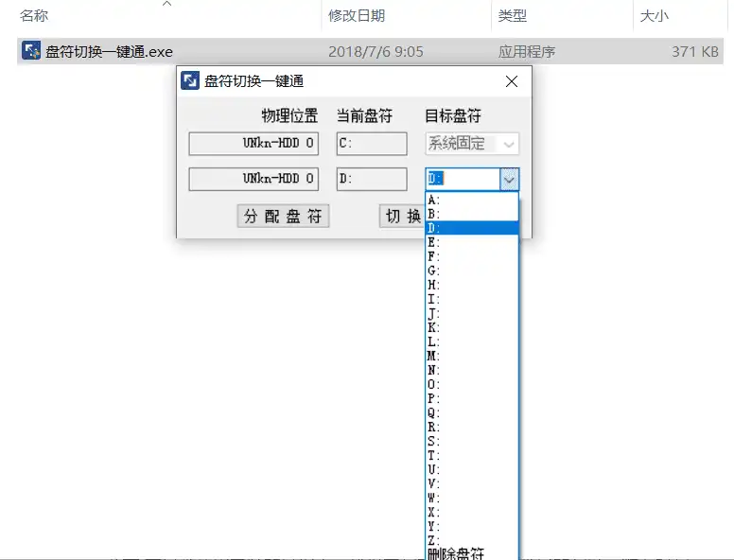
Task: Click the C: current drive letter field
Action: (372, 144)
